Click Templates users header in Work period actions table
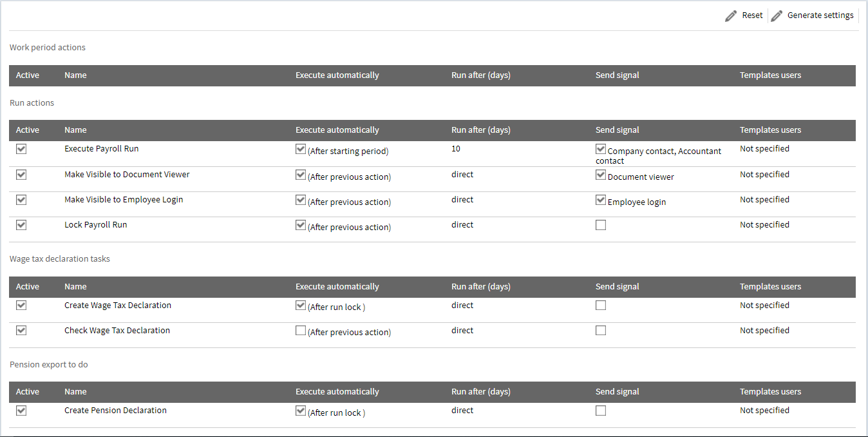This screenshot has width=868, height=437. 770,75
